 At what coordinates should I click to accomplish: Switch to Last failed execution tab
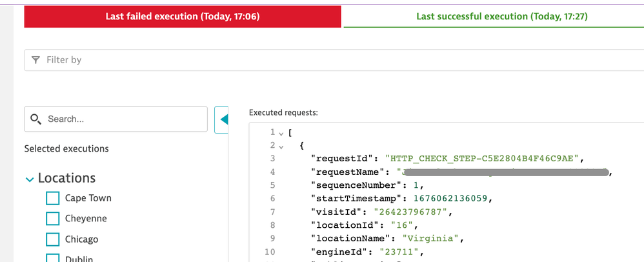point(183,16)
